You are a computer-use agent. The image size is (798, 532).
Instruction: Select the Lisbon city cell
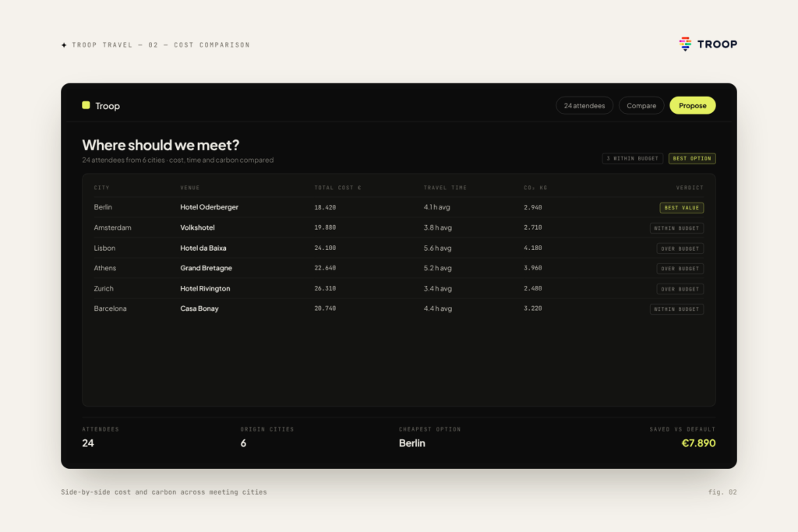[104, 248]
